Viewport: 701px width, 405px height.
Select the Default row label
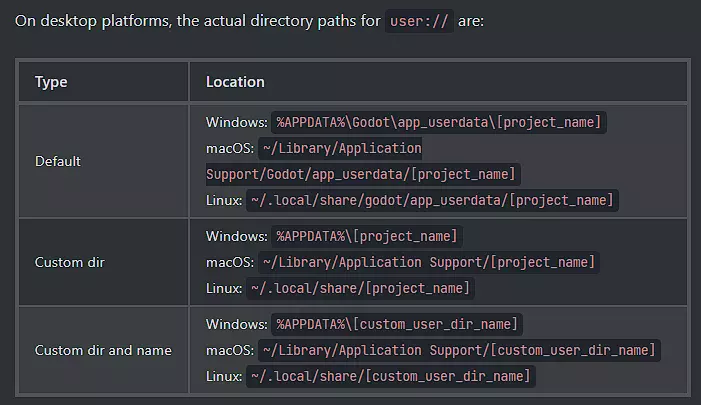[x=58, y=161]
